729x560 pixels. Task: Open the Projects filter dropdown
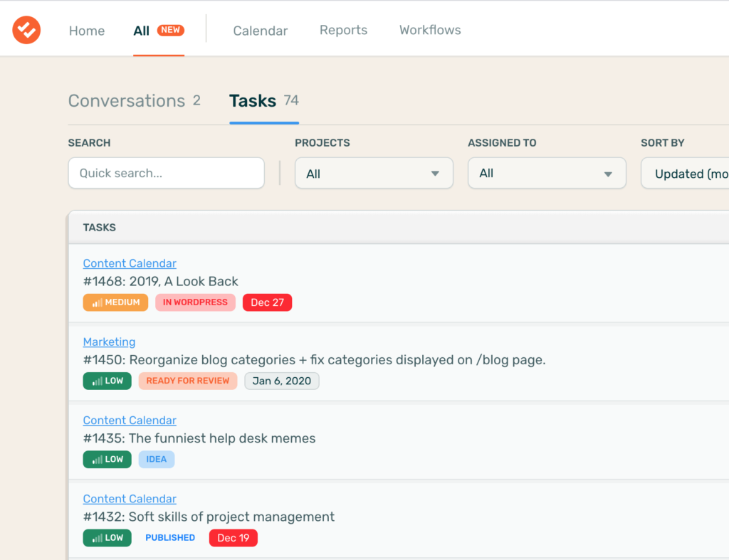pos(374,174)
